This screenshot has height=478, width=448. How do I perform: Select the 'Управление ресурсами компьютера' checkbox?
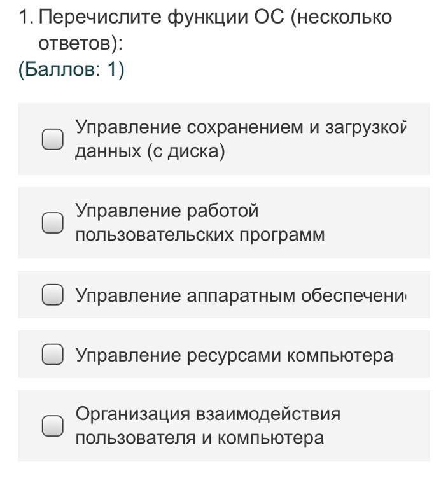tap(53, 355)
